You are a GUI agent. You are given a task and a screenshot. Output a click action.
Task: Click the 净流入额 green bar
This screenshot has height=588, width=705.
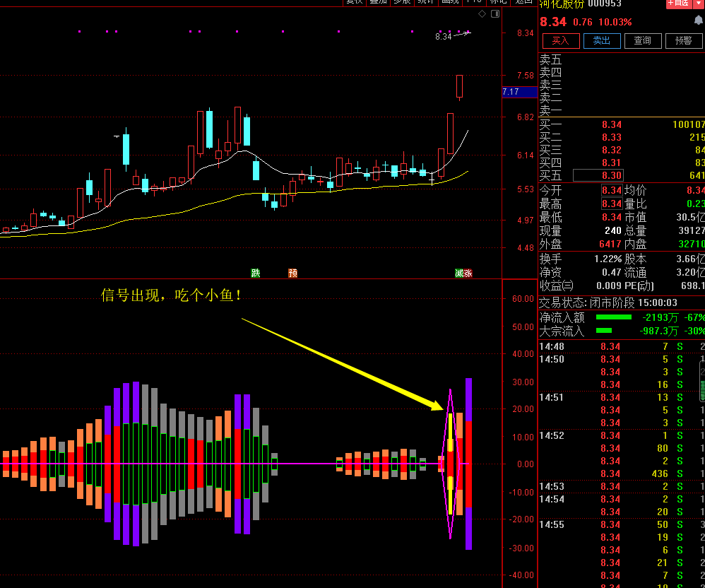click(x=613, y=317)
